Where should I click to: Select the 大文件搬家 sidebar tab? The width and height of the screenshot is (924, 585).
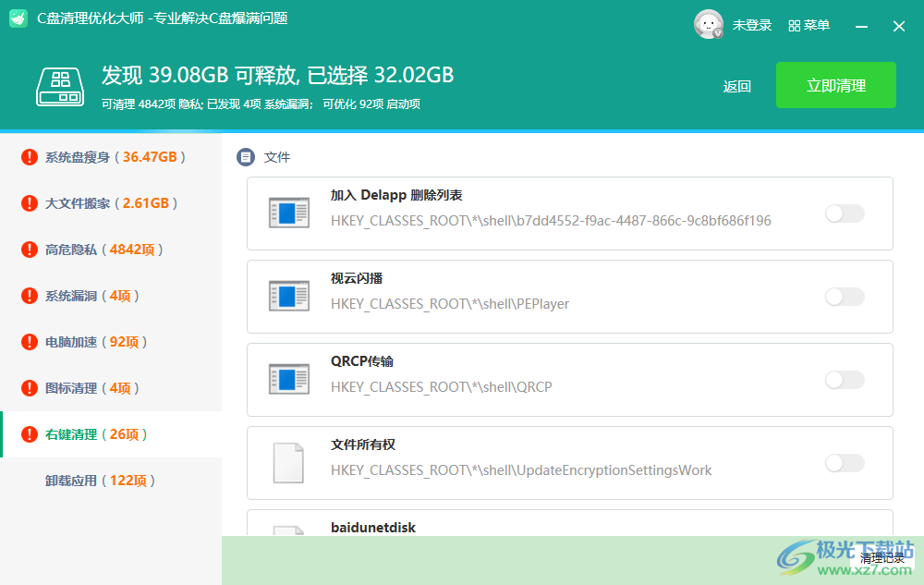(x=111, y=203)
